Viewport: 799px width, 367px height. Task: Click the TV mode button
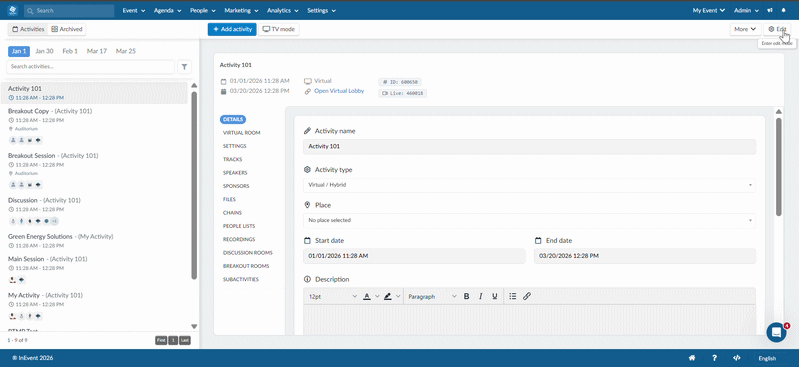(x=279, y=29)
